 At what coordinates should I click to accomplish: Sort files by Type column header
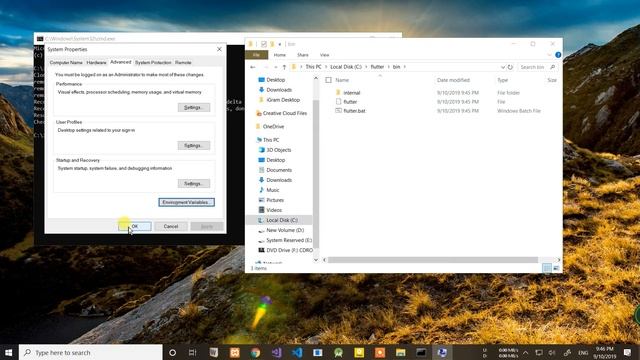click(502, 80)
